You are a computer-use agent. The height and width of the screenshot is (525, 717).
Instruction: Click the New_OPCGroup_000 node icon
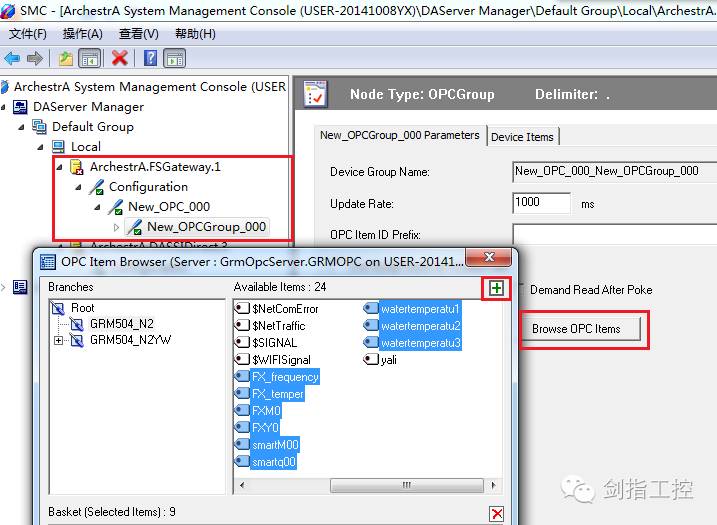pyautogui.click(x=134, y=227)
